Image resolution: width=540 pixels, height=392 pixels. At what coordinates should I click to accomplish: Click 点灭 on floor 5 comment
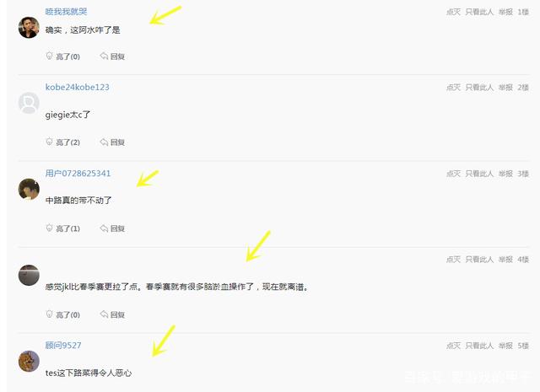pyautogui.click(x=453, y=346)
